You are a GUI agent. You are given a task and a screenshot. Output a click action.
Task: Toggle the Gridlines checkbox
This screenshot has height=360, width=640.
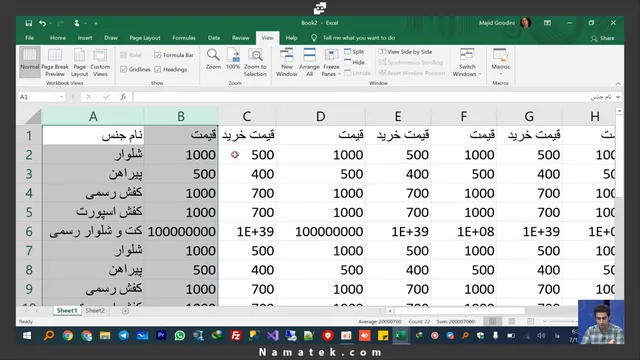tap(124, 69)
